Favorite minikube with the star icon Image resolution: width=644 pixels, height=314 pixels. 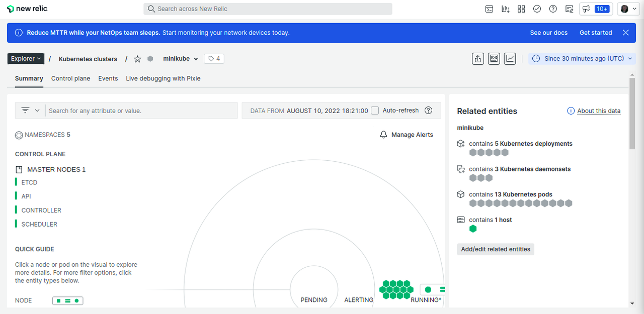coord(137,59)
